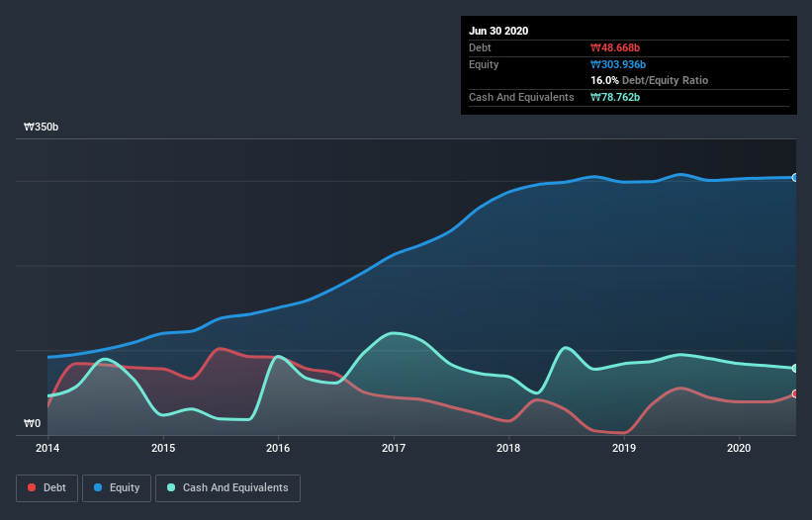
Task: Click the 16.0% Debt/Equity Ratio text
Action: [x=650, y=81]
